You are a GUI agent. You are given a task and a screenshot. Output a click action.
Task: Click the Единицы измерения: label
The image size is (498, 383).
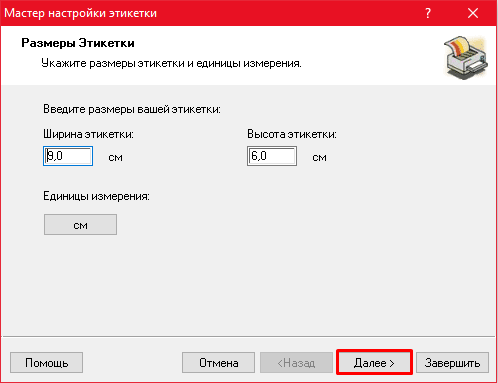96,196
